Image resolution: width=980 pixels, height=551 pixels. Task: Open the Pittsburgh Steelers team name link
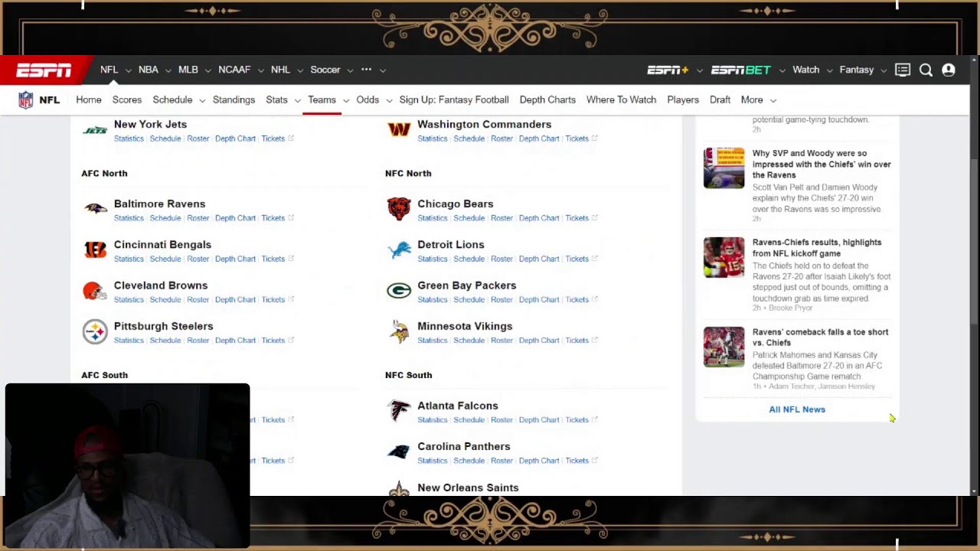pyautogui.click(x=163, y=326)
